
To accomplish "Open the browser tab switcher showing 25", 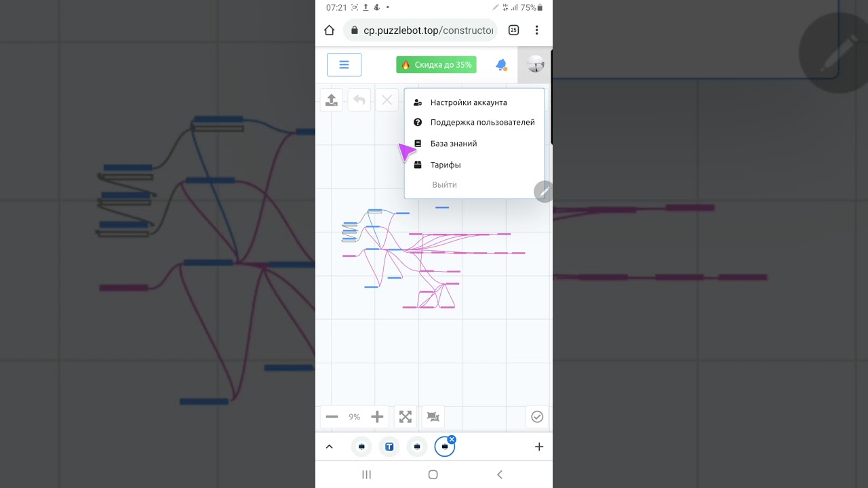I will point(513,30).
